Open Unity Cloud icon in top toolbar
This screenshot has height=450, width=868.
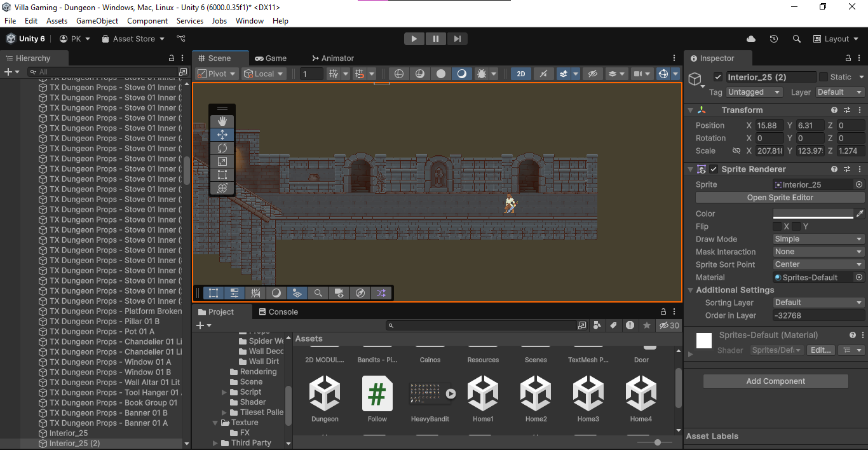(751, 39)
